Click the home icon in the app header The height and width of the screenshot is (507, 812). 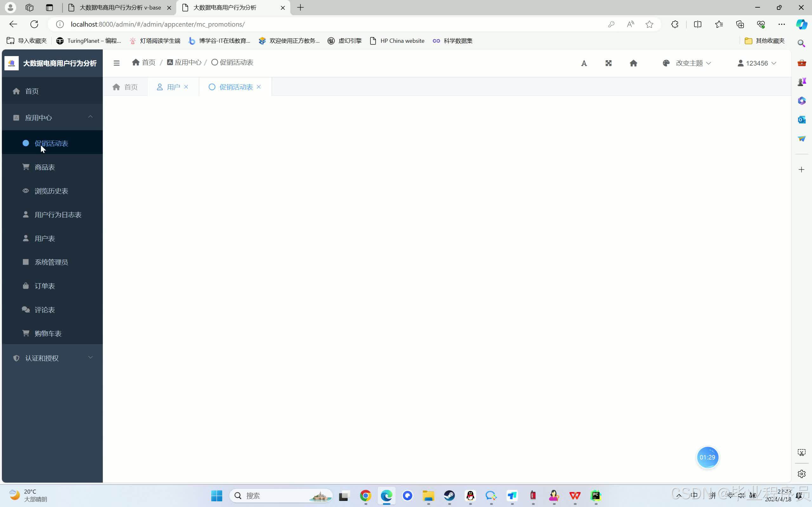633,63
